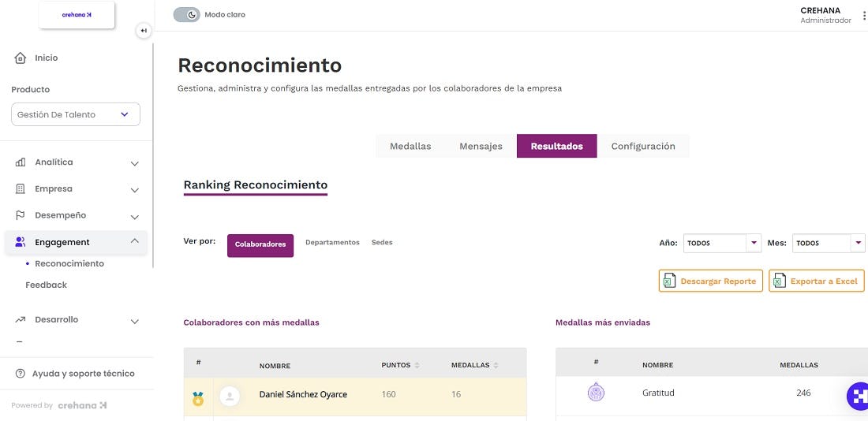Click the Powered by crehana footer logo
Viewport: 868px width, 421px height.
pos(83,405)
